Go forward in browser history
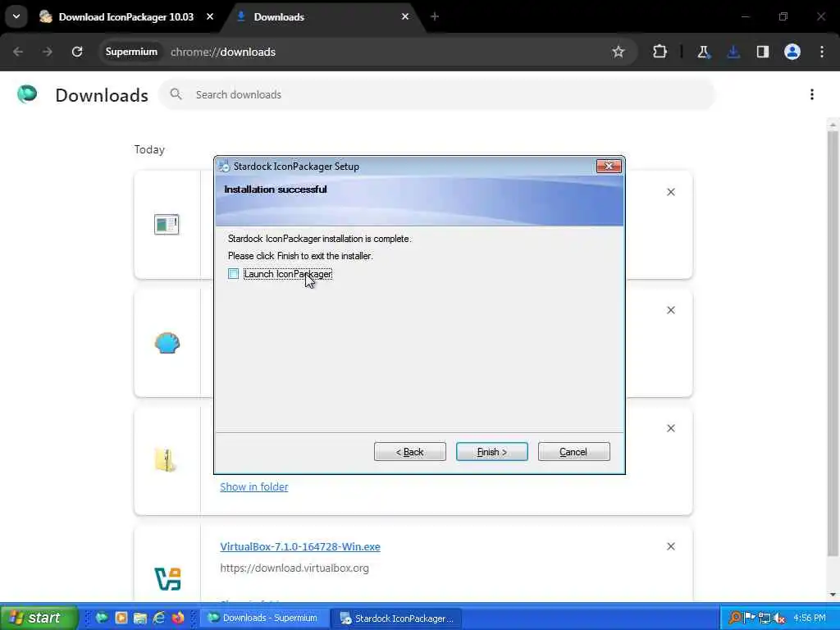Screen dimensions: 840x630 (48, 52)
